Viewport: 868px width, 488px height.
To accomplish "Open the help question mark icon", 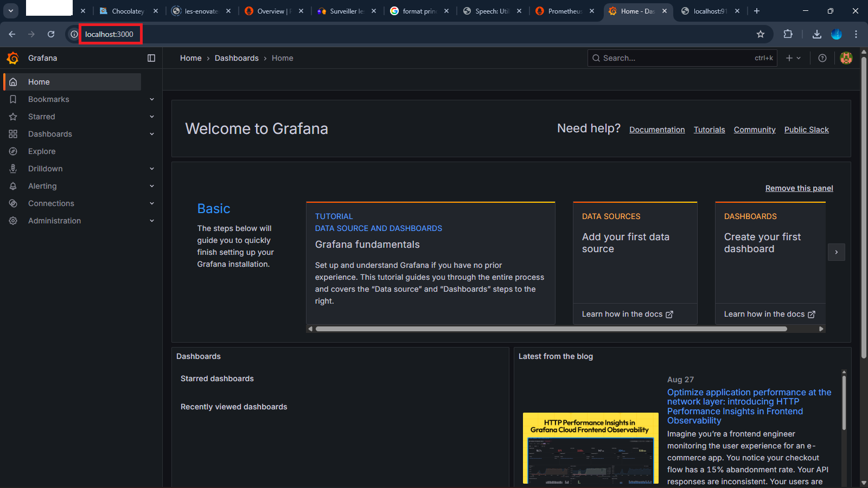I will [822, 58].
